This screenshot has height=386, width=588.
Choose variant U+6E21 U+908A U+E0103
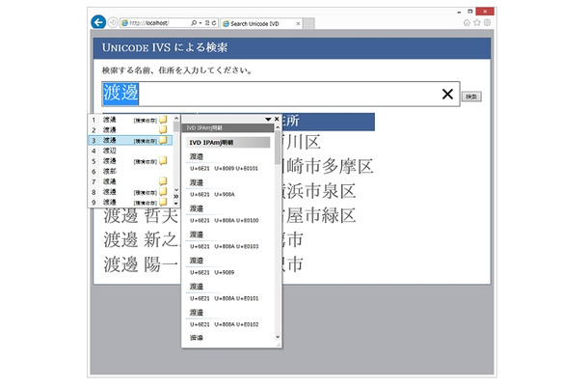pos(228,240)
